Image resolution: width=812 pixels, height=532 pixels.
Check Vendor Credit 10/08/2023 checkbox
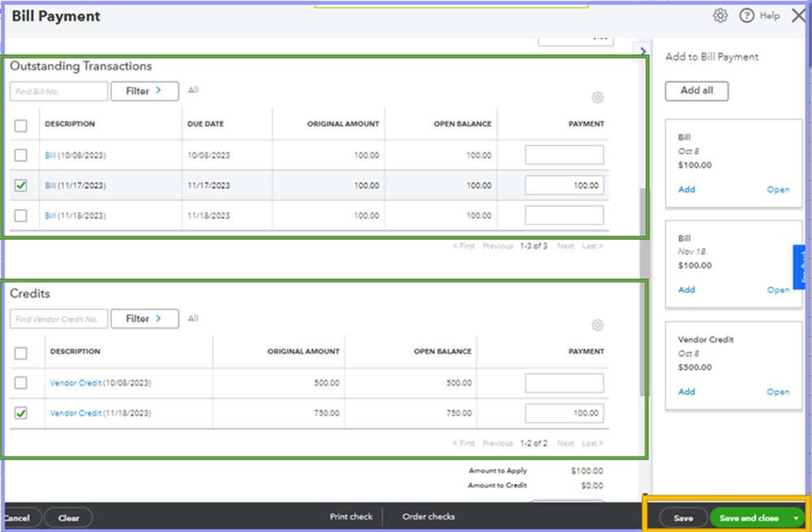pos(20,382)
